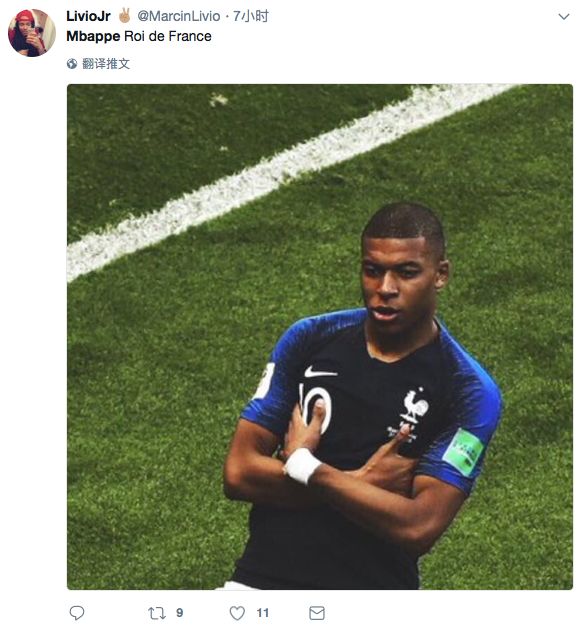Translate the tweet with 翻译推文
579x626 pixels.
tap(106, 63)
